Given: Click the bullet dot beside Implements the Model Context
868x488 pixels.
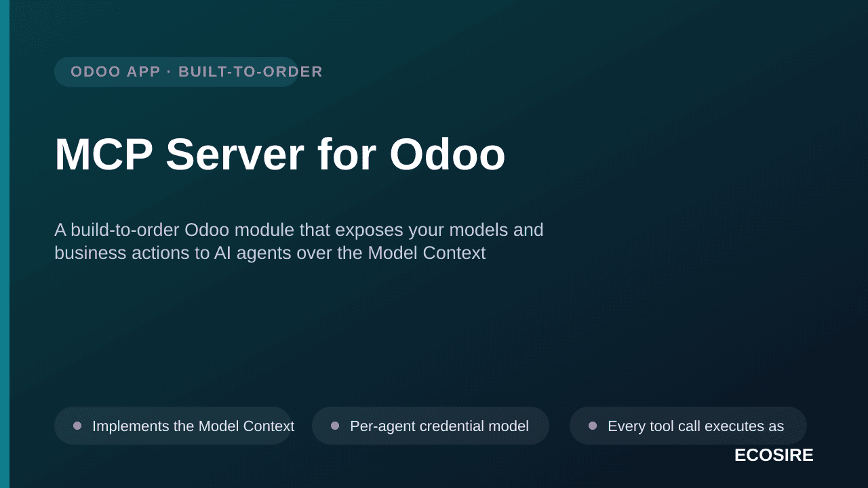Looking at the screenshot, I should click(x=77, y=426).
